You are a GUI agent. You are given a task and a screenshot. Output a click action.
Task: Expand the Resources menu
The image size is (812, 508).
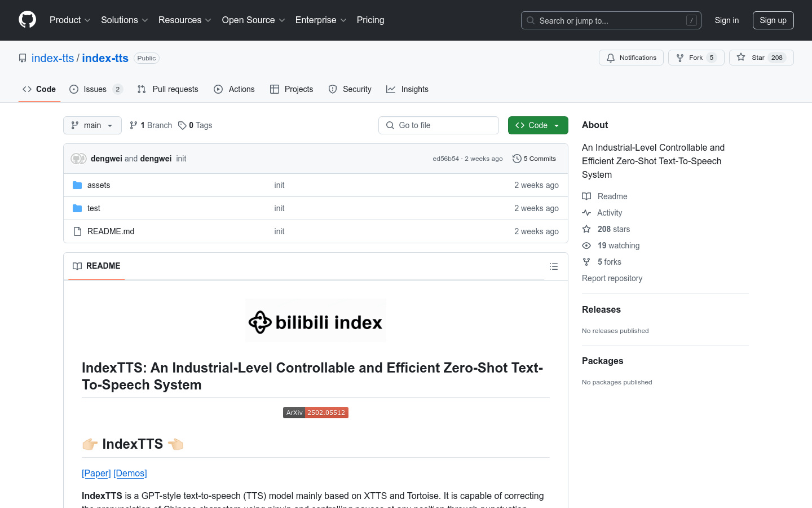pos(185,20)
